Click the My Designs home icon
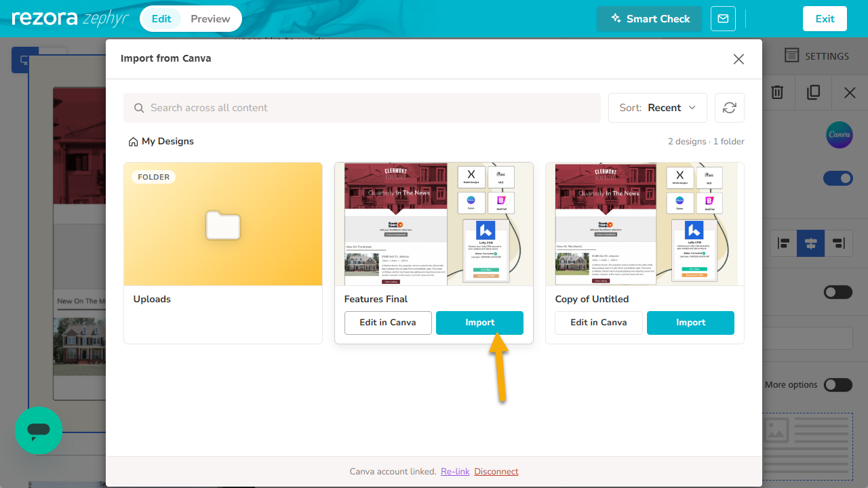The width and height of the screenshot is (868, 488). (x=134, y=142)
